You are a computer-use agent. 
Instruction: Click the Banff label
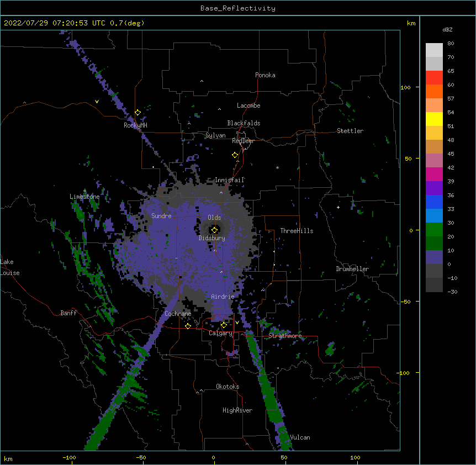point(68,313)
